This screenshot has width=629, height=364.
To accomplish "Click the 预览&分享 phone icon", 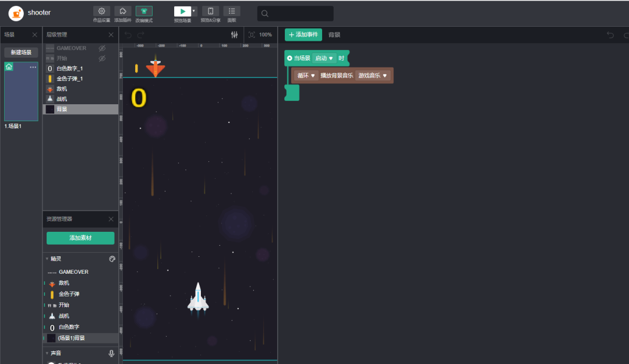I will pos(210,11).
